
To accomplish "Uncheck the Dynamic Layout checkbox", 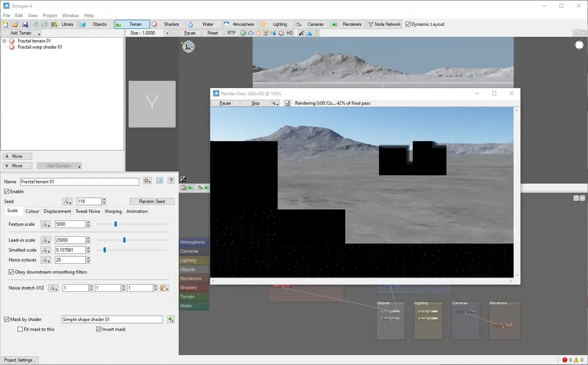I will [x=408, y=24].
